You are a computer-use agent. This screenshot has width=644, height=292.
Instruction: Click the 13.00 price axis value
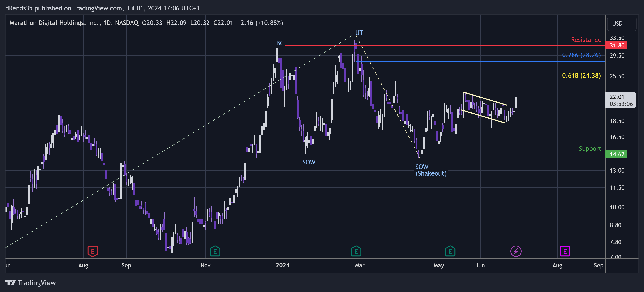click(x=617, y=171)
